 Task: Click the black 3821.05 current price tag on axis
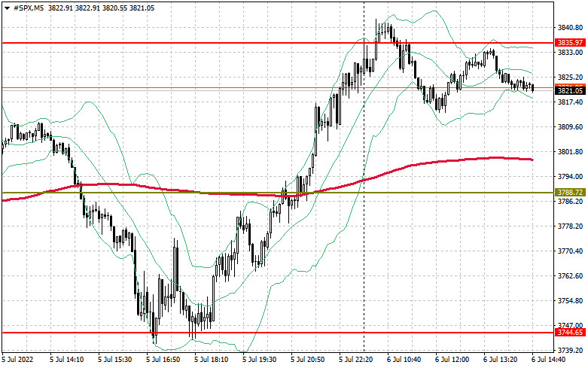[570, 91]
